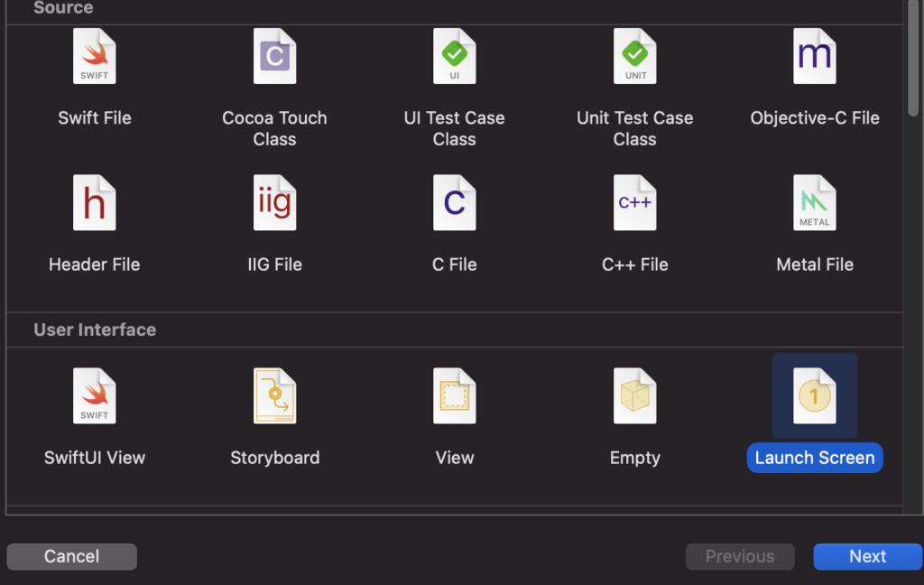
Task: Select the Header File icon
Action: pyautogui.click(x=94, y=202)
